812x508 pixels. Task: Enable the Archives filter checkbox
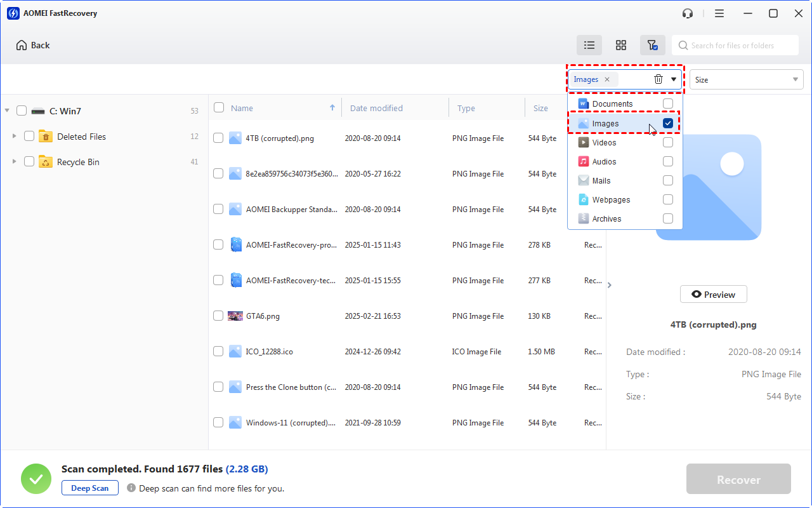[668, 218]
